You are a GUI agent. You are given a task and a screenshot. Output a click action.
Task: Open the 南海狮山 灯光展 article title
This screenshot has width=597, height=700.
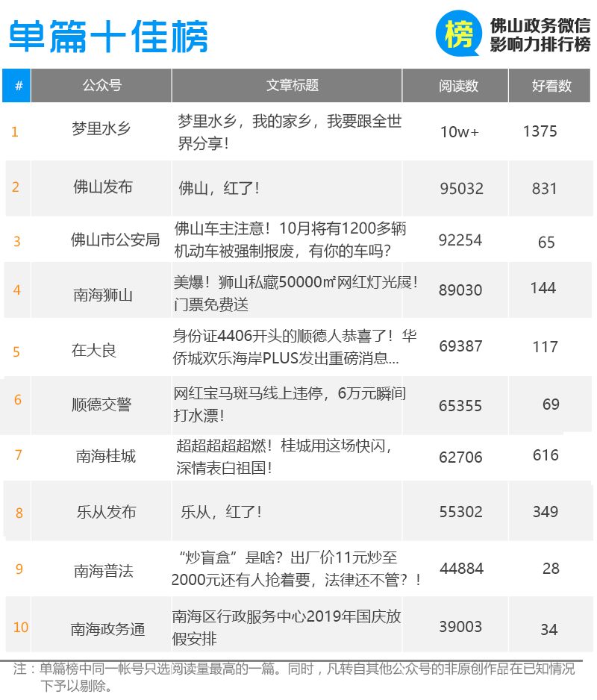point(296,293)
